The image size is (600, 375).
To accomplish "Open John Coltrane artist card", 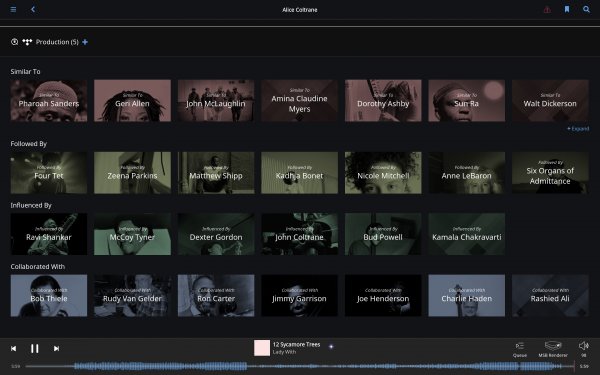I will pos(299,234).
